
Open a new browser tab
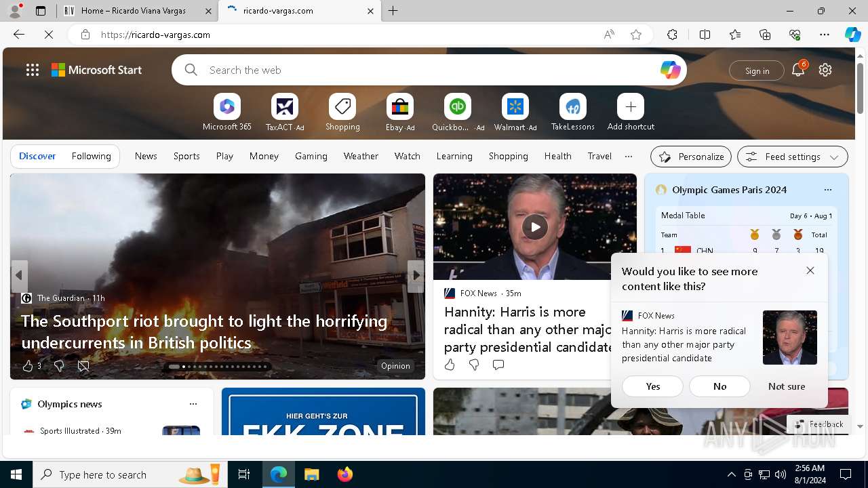[x=393, y=11]
